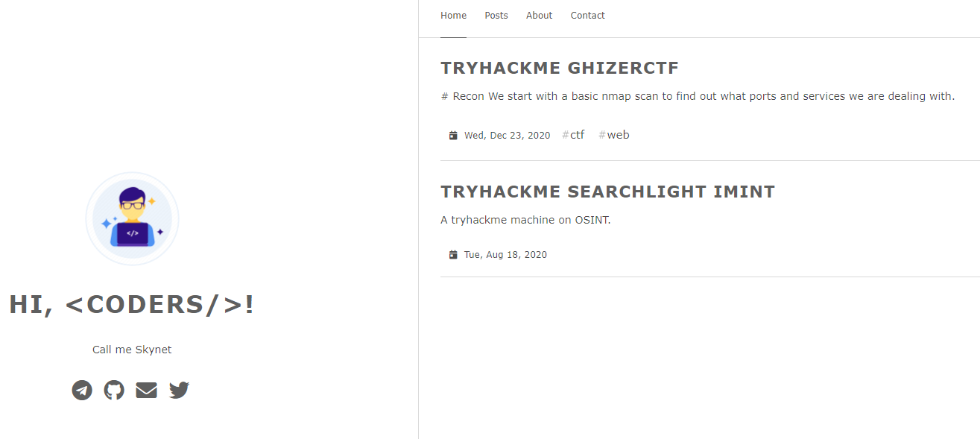Click calendar icon beside Aug 18, 2020
The height and width of the screenshot is (439, 980).
click(x=453, y=255)
